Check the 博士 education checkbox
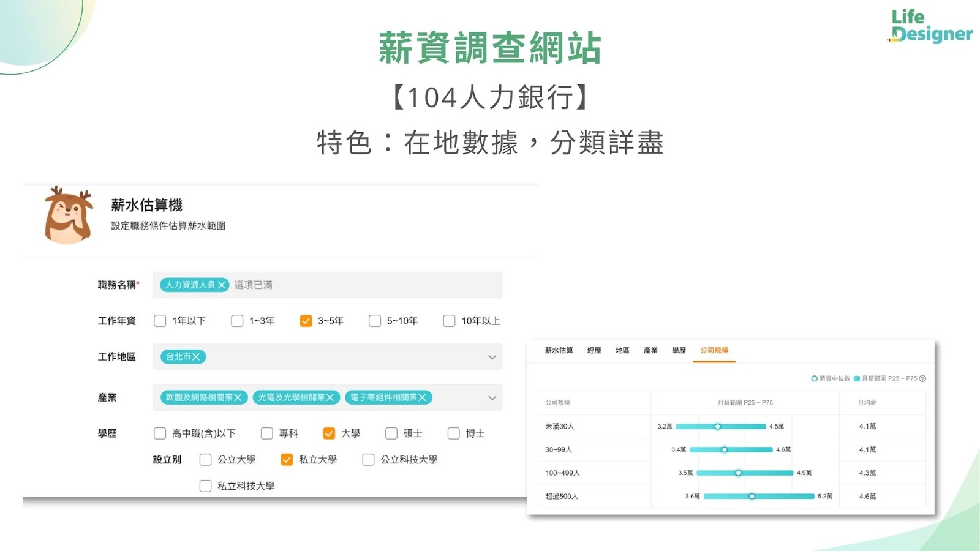Screen dimensions: 980x551 pyautogui.click(x=453, y=434)
